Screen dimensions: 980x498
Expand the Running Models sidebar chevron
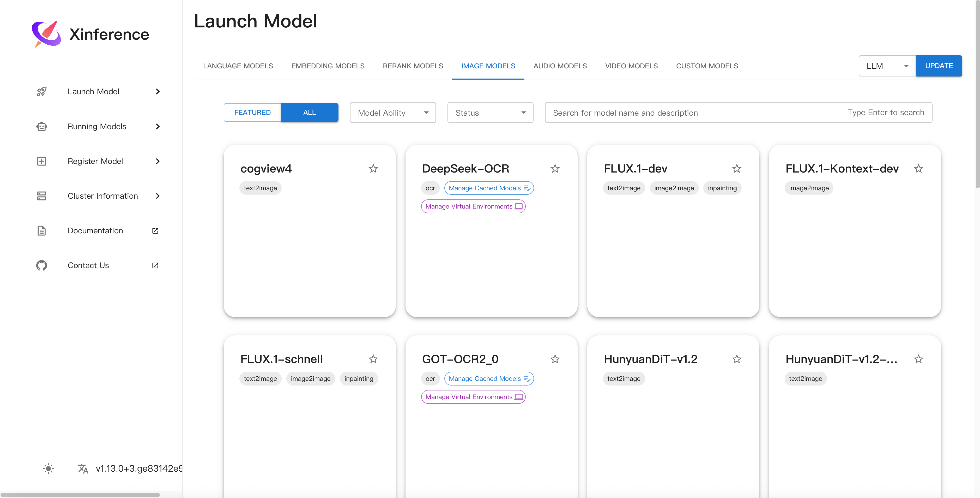158,126
